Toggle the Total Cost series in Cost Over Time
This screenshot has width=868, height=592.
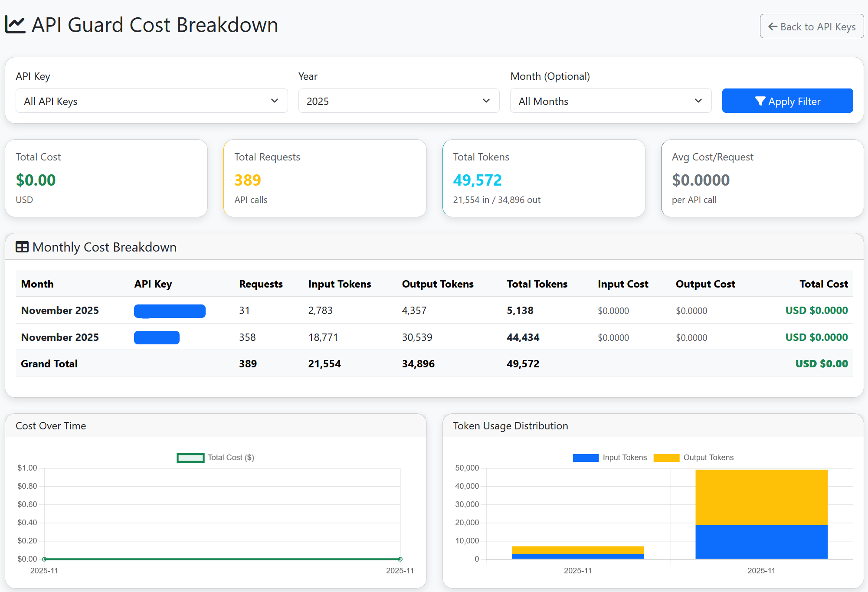pos(230,457)
